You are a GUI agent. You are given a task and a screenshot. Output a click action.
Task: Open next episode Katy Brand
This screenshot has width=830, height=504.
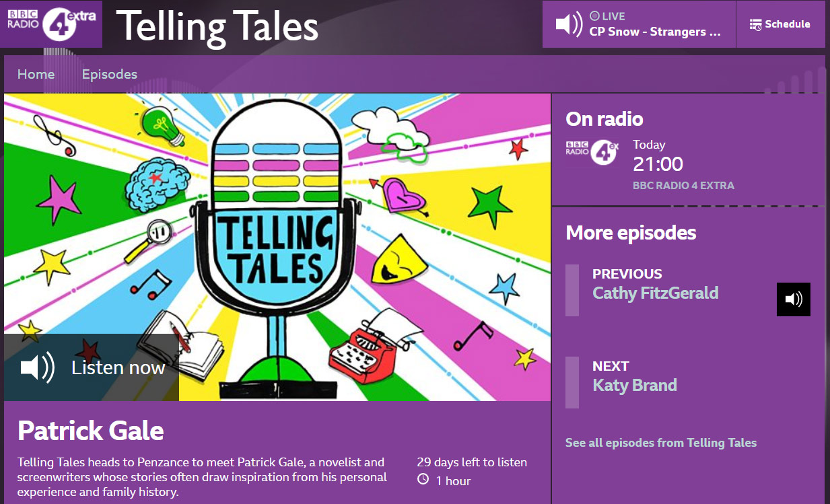[634, 386]
